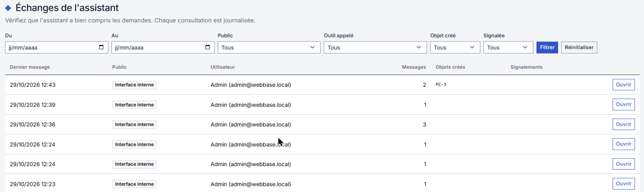
Task: Click Interface interne badge in the 12:23 row
Action: [x=134, y=184]
